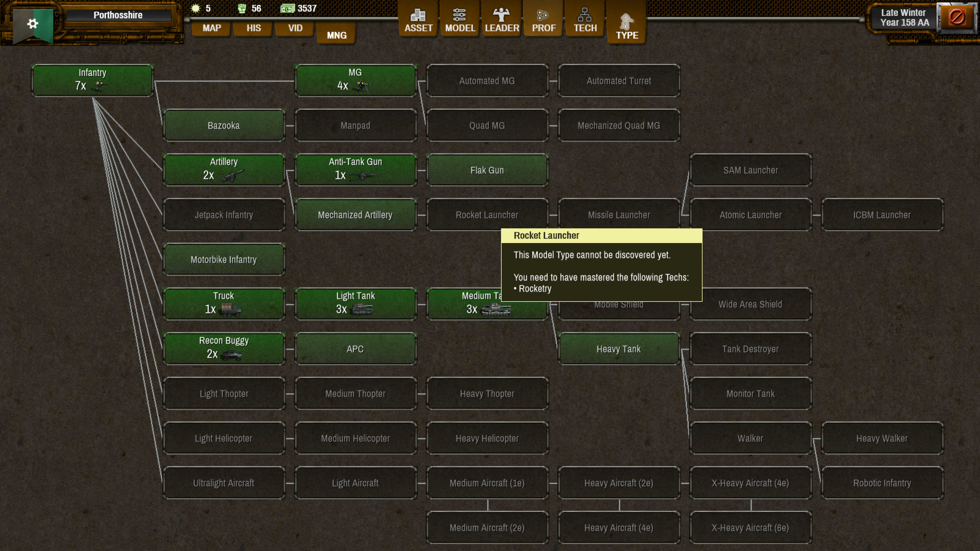Click the buggy vehicle icon
This screenshot has width=980, height=551.
point(232,355)
